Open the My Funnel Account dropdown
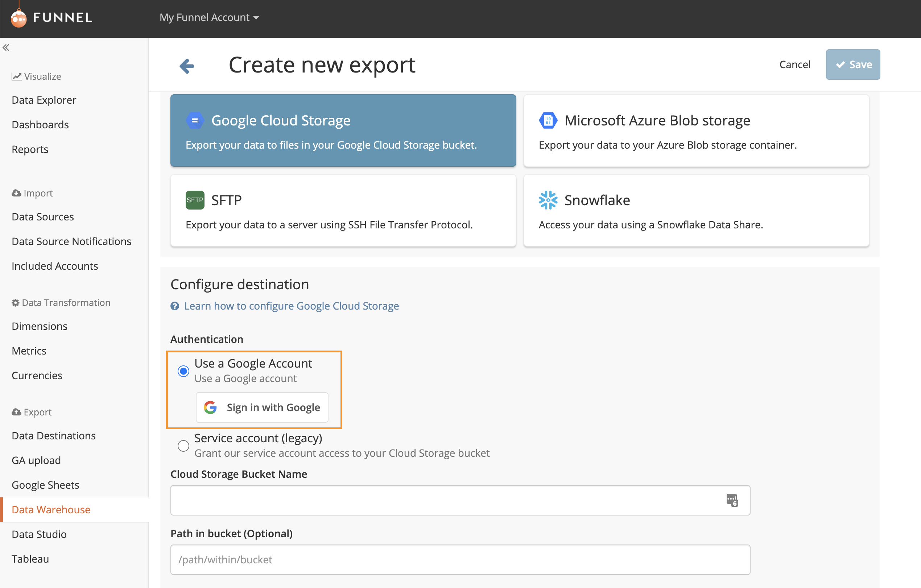 coord(209,17)
